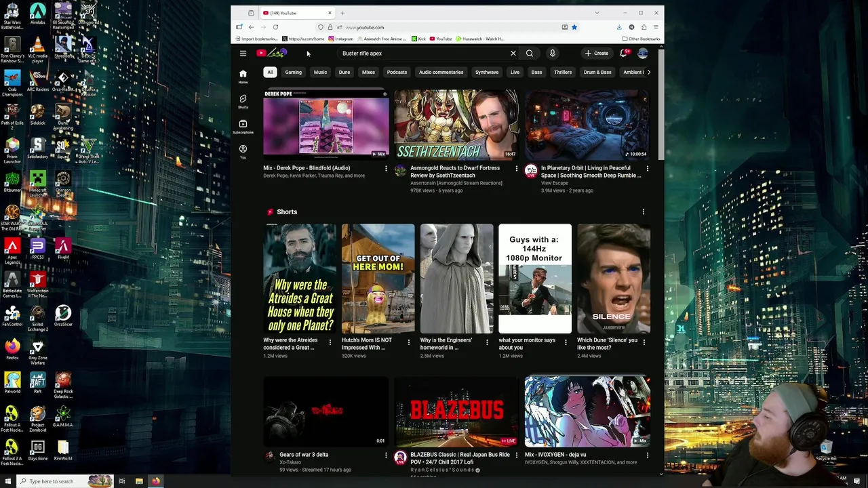
Task: Open options for In Planetary Orbit video
Action: click(647, 168)
